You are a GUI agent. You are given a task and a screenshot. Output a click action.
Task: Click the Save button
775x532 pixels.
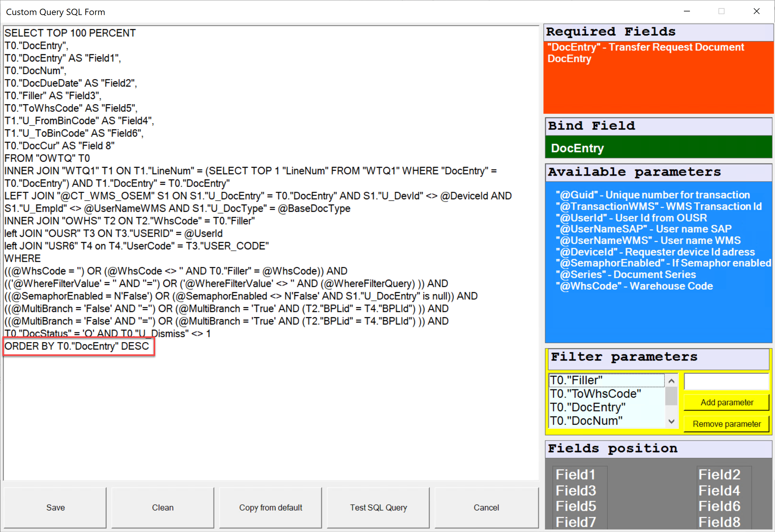(55, 507)
